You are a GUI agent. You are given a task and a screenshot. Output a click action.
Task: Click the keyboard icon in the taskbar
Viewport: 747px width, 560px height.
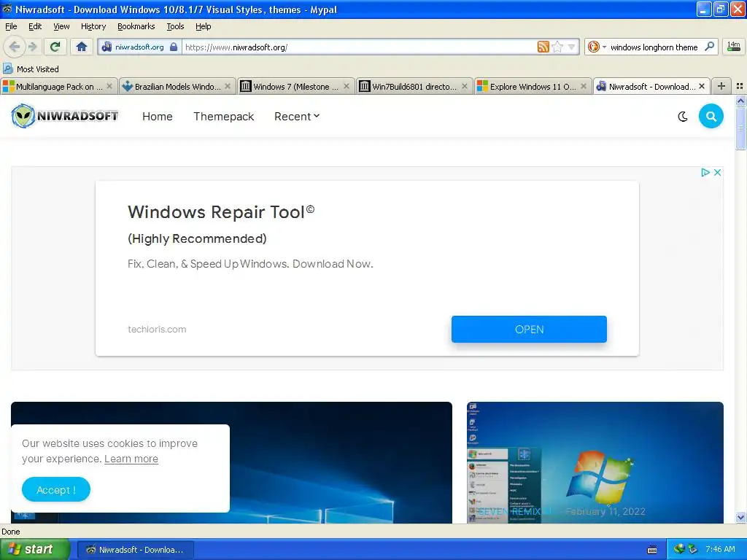coord(652,550)
